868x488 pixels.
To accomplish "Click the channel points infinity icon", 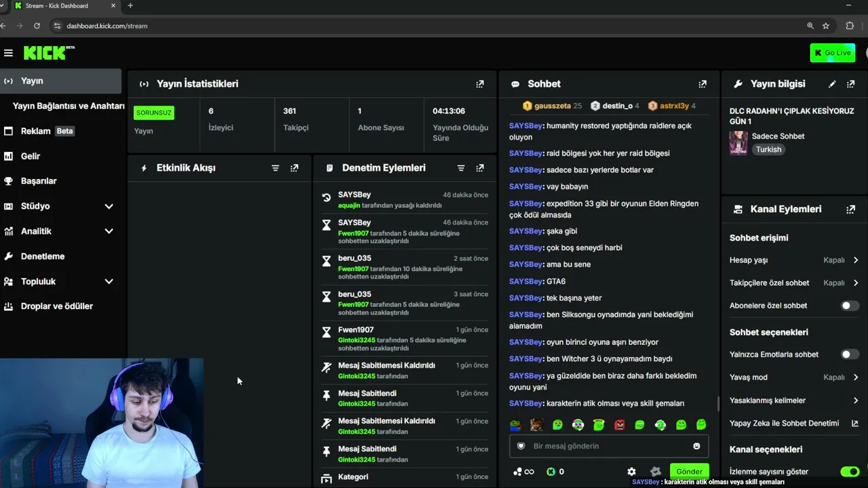I will coord(525,472).
